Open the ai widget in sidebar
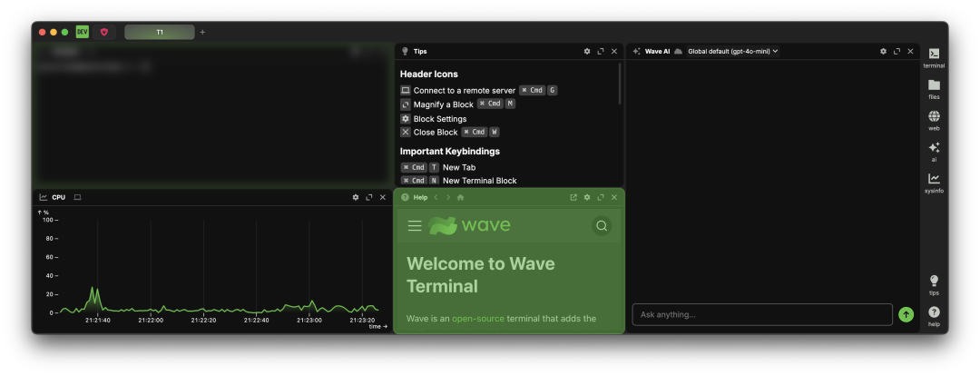980x376 pixels. click(934, 152)
